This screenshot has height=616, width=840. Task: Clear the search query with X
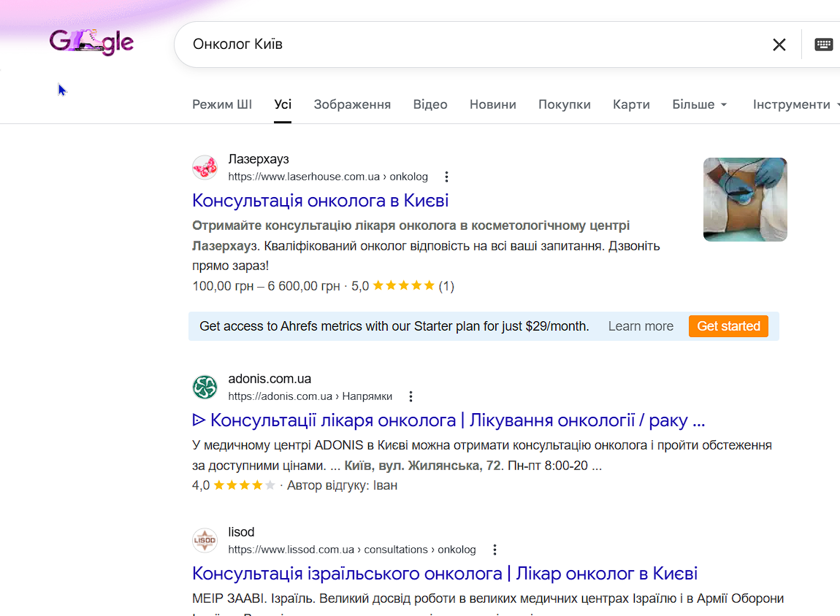[779, 45]
